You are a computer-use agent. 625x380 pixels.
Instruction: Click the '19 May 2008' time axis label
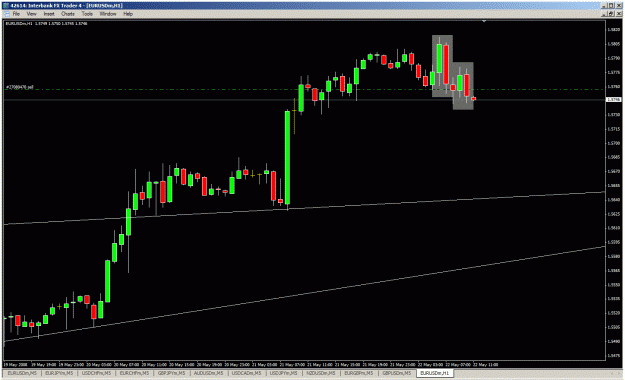(15, 364)
